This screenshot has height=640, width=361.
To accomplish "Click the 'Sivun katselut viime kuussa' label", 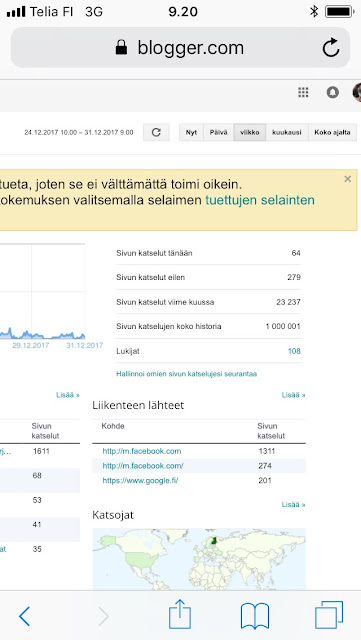I will pos(165,302).
